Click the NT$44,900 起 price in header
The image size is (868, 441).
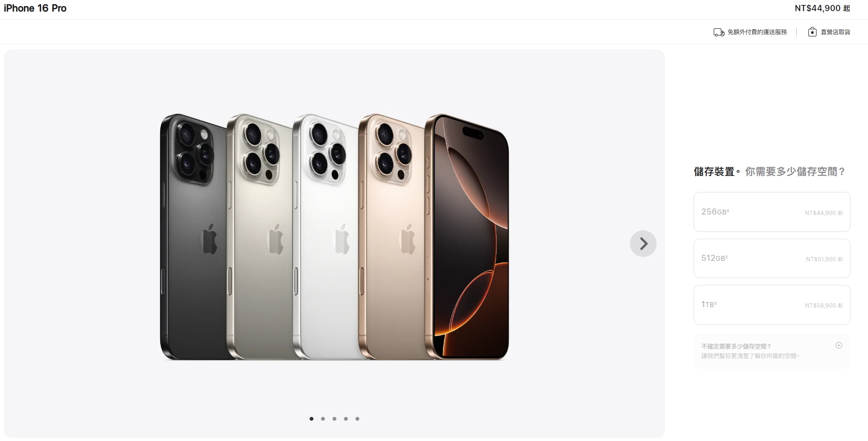pos(823,8)
